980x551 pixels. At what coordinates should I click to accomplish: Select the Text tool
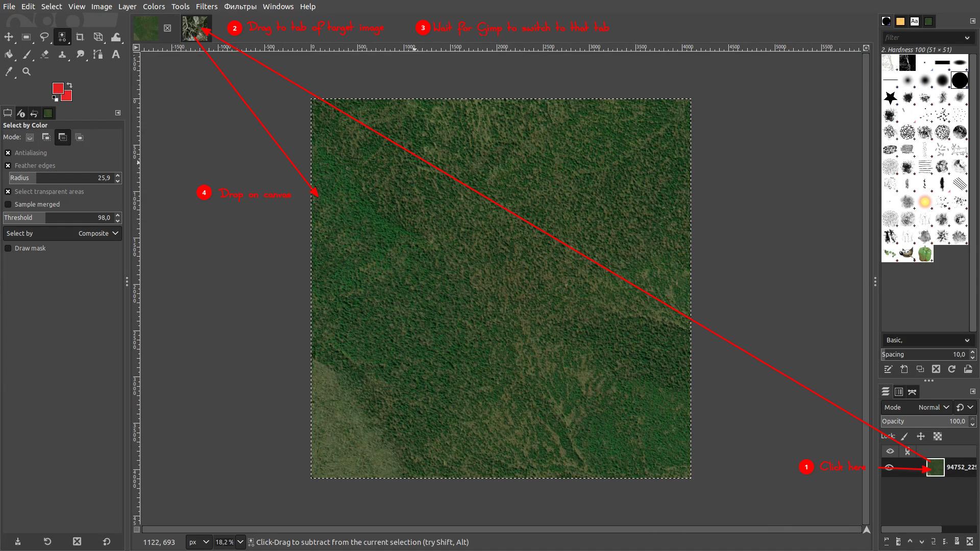coord(116,55)
